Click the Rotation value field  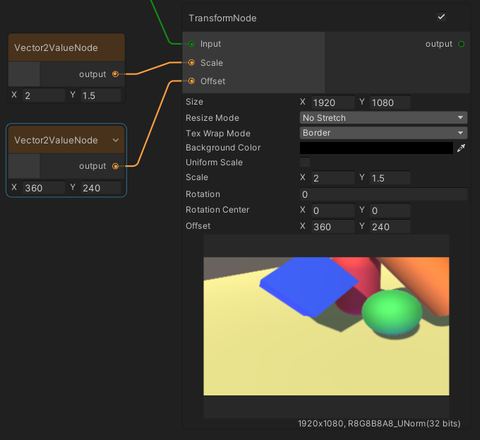383,194
